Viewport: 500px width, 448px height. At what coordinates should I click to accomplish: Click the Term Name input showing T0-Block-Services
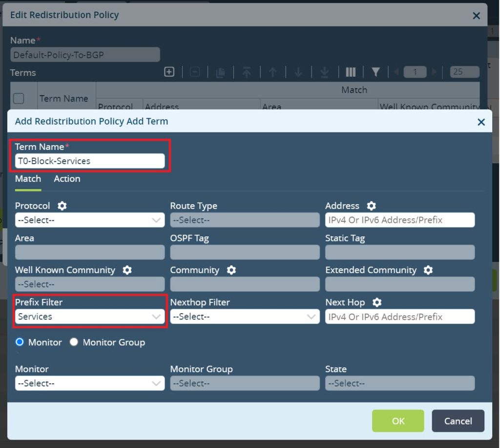(x=89, y=161)
